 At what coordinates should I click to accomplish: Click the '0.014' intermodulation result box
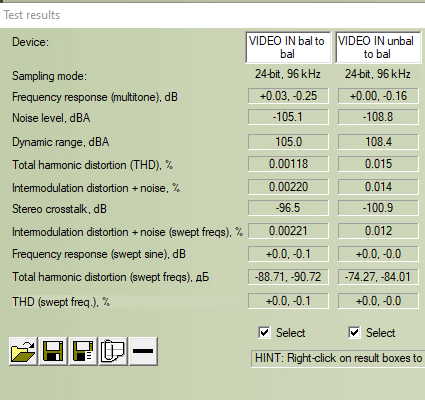[x=378, y=187]
